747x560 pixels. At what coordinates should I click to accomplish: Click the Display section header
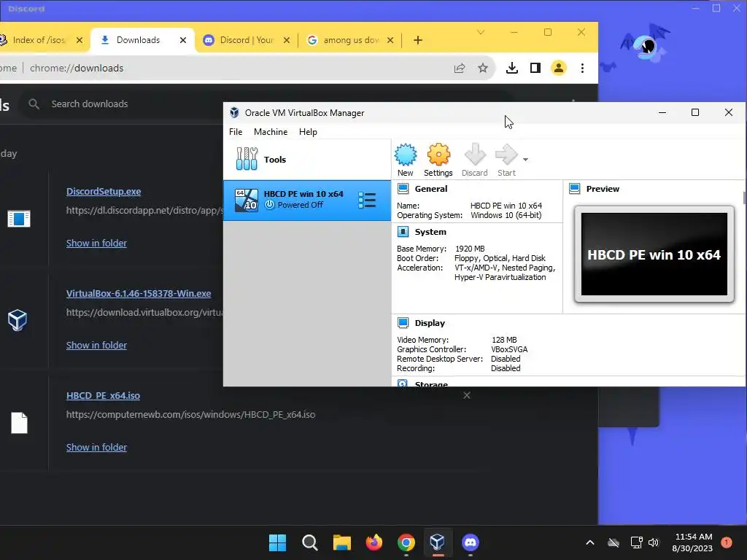pyautogui.click(x=430, y=323)
